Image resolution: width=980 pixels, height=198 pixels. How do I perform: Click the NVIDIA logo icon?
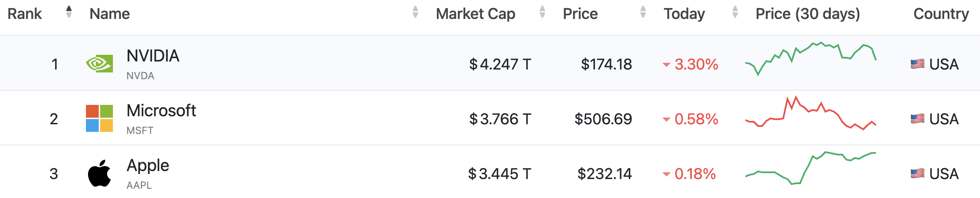click(99, 64)
